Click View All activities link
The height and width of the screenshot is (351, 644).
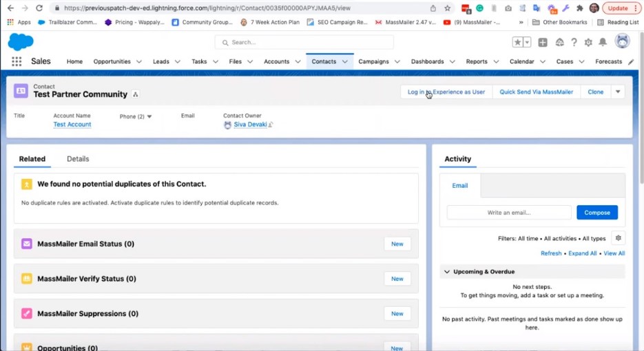614,253
